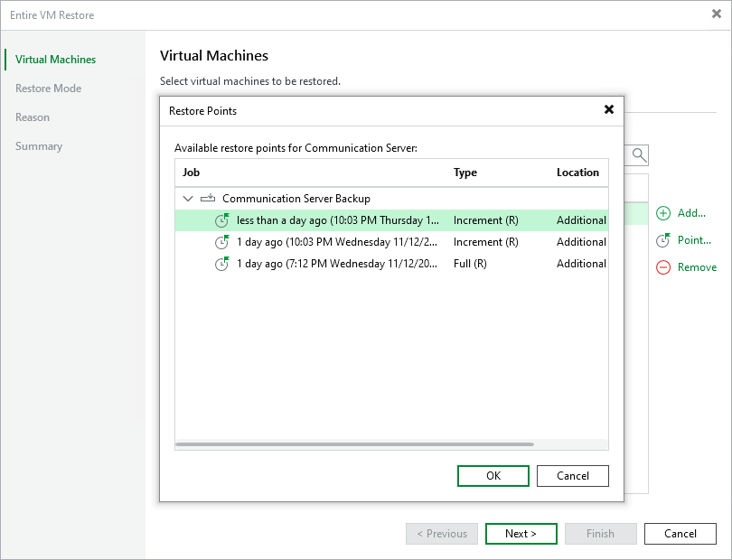This screenshot has width=732, height=560.
Task: Click the green plus icon beside Add
Action: (x=662, y=213)
